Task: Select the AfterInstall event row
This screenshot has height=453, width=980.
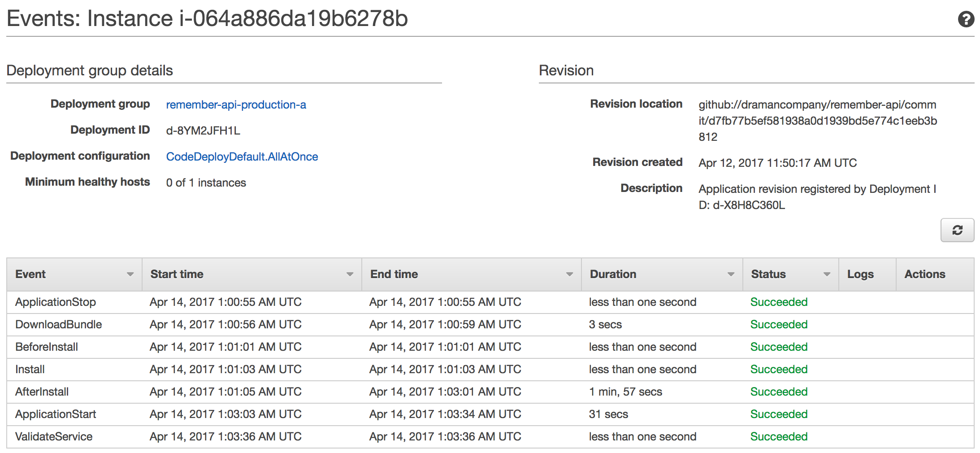Action: click(x=490, y=392)
